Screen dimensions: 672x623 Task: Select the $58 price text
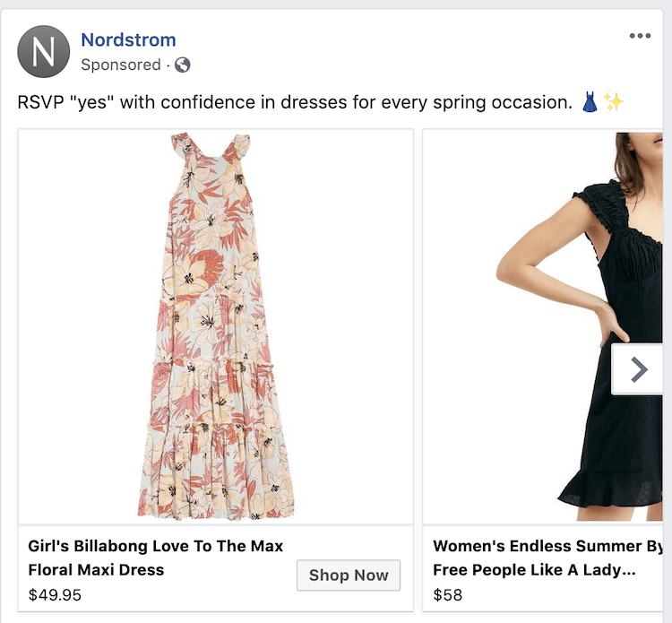447,595
